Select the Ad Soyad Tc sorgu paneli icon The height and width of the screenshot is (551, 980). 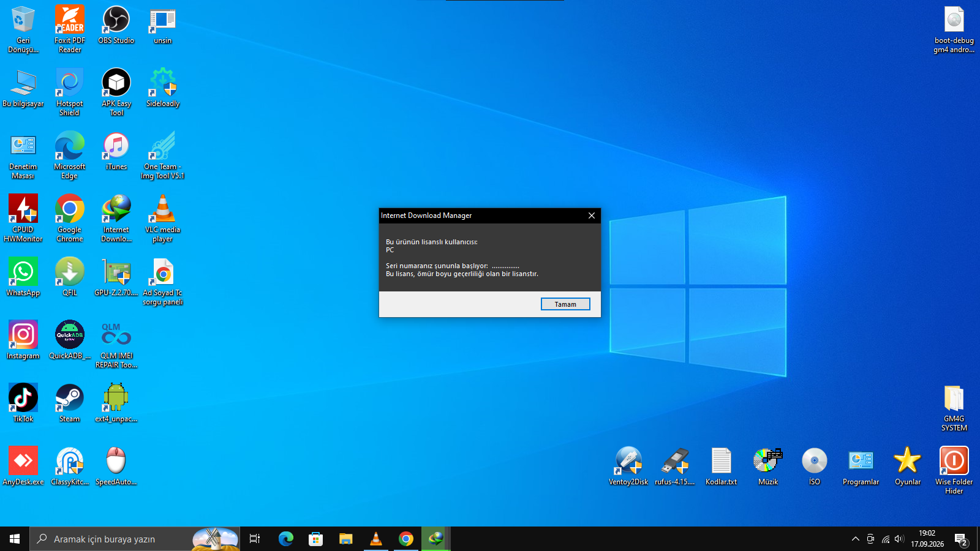(163, 282)
